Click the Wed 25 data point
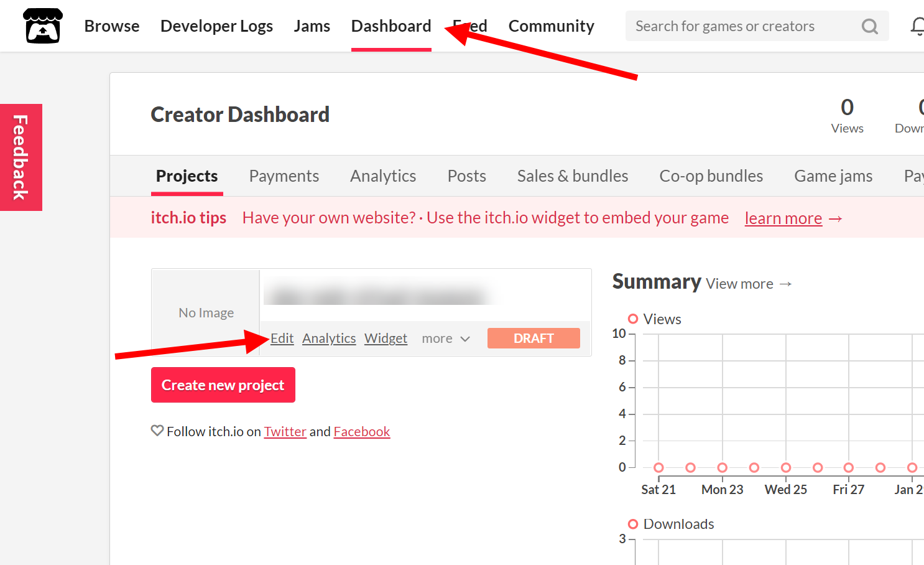 pos(786,467)
